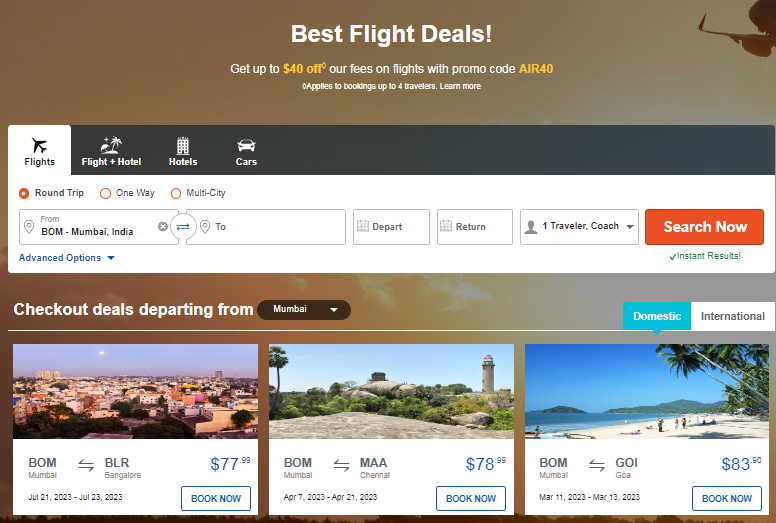Click the swap origin and destination icon

tap(182, 227)
